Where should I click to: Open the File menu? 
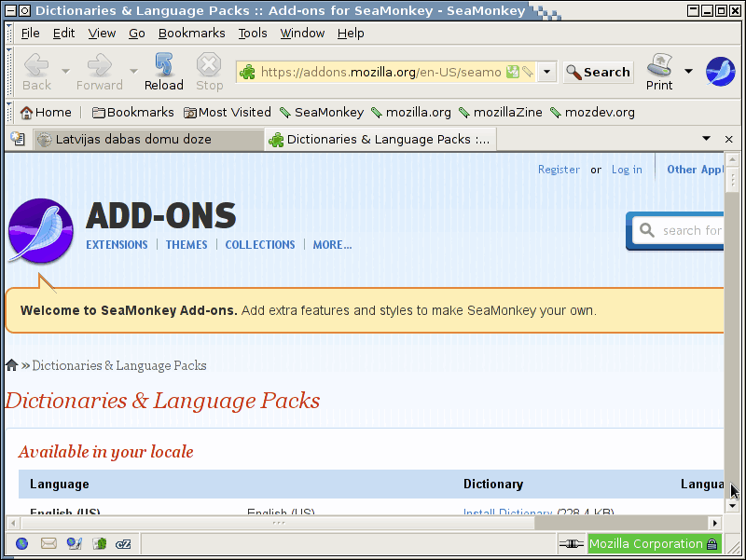[x=30, y=34]
